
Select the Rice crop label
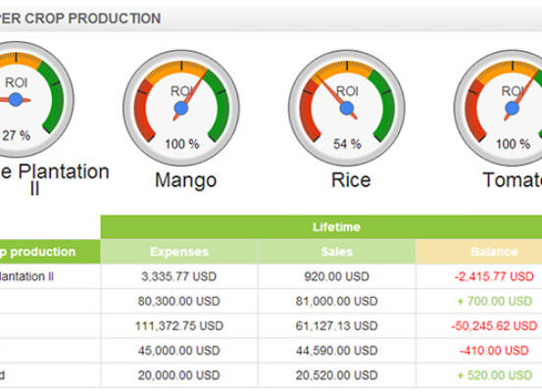[351, 180]
